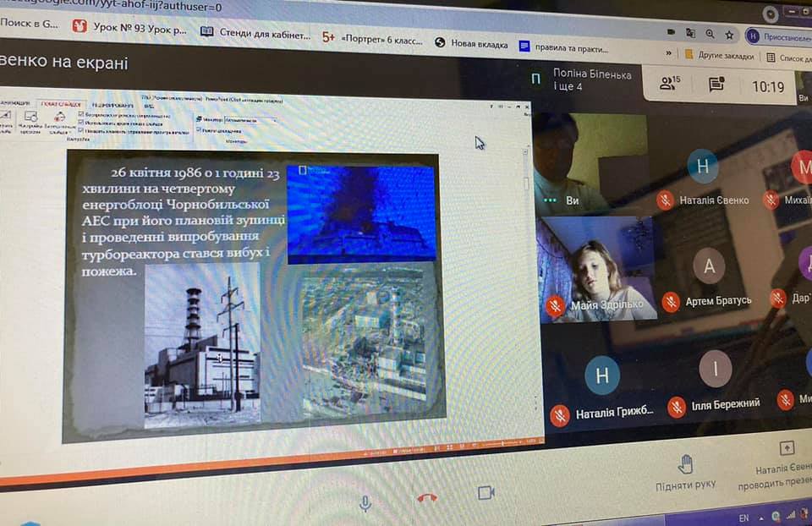812x526 pixels.
Task: Toggle third checkbox about media controls
Action: (81, 130)
